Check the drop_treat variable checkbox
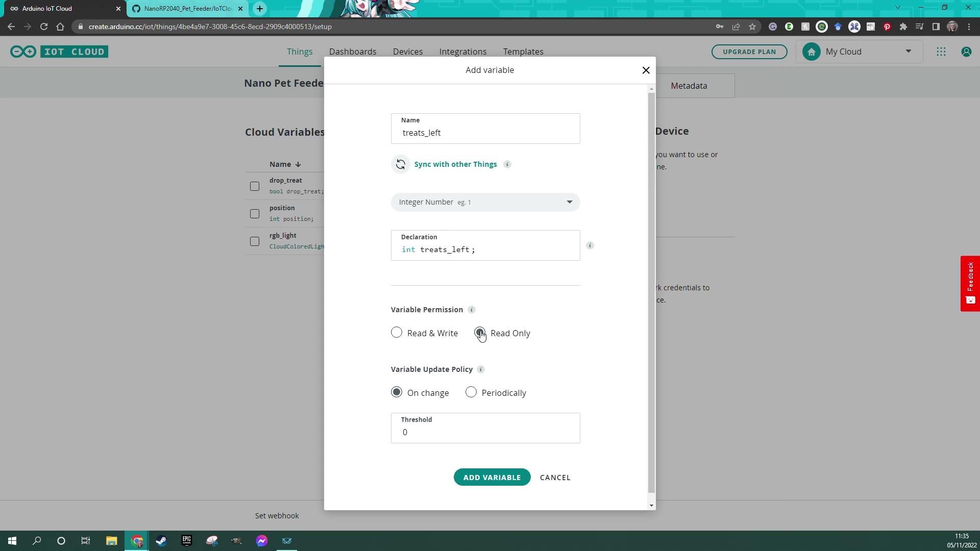The width and height of the screenshot is (980, 551). pos(255,186)
